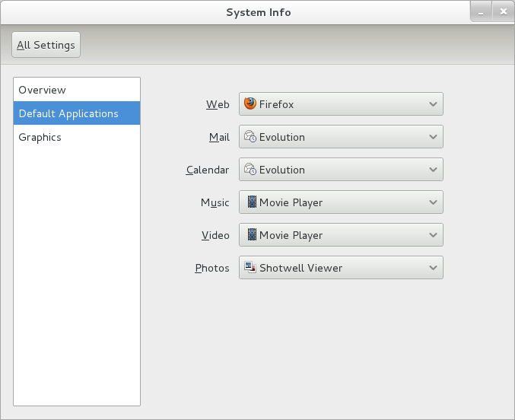Viewport: 515px width, 420px height.
Task: Expand the Music default app chevron
Action: coord(433,202)
